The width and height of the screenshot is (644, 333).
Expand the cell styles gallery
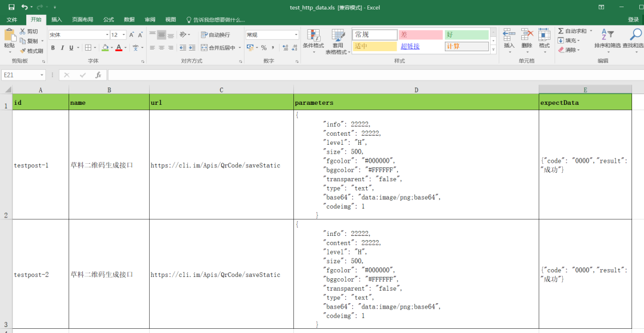pyautogui.click(x=493, y=49)
